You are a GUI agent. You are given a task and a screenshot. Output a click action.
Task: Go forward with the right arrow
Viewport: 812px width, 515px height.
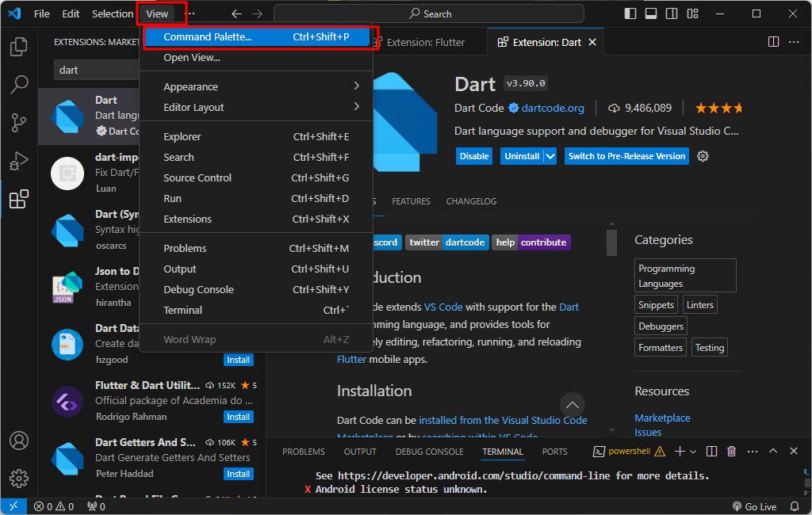tap(258, 14)
